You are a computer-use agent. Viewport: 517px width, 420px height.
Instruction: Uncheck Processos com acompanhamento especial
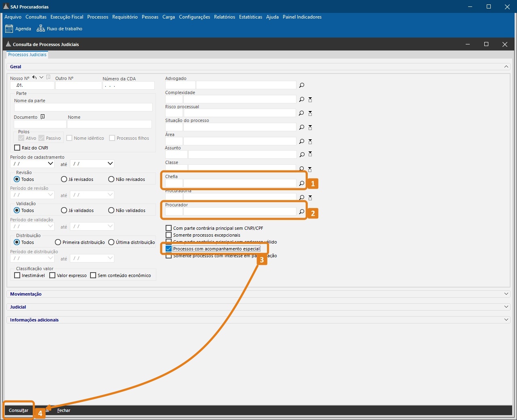tap(169, 249)
